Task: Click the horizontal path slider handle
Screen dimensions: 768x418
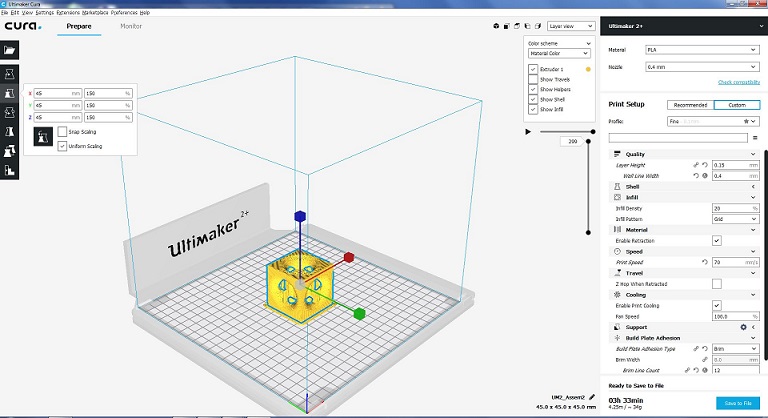Action: (593, 131)
